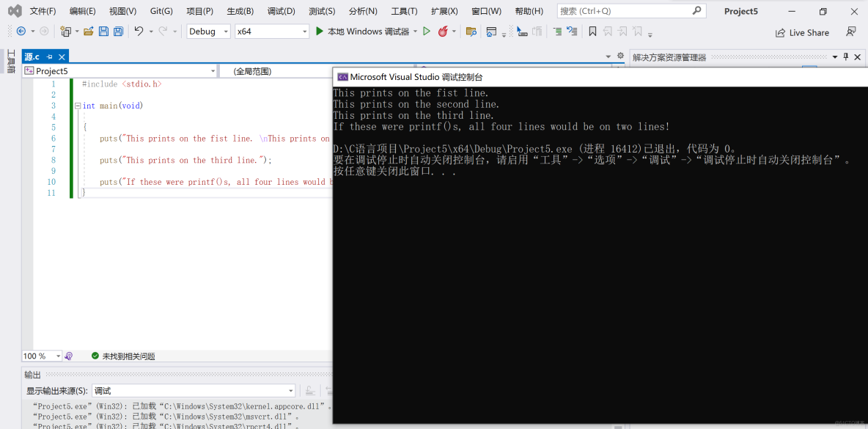Image resolution: width=868 pixels, height=429 pixels.
Task: Open the 文件(F) menu
Action: (43, 11)
